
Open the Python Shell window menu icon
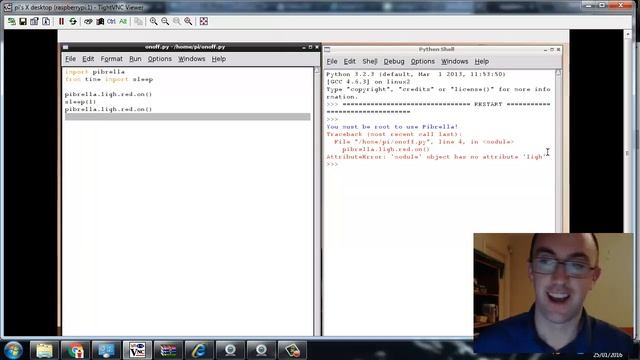point(327,49)
